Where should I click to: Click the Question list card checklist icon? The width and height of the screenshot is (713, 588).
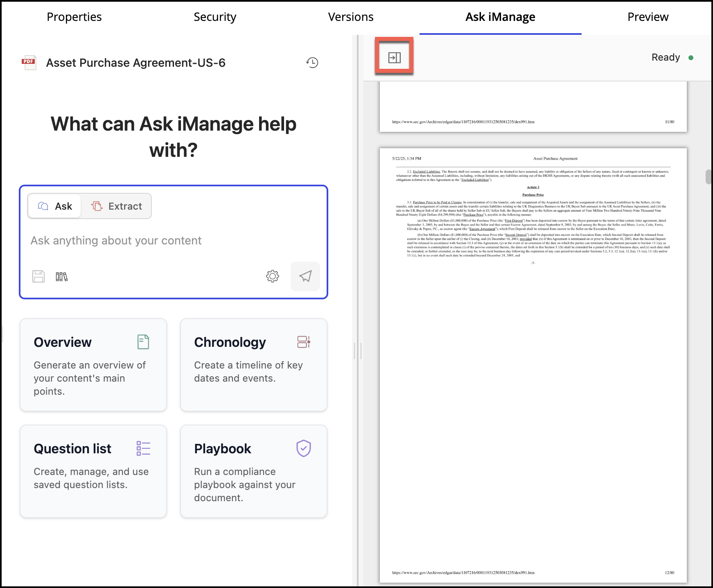click(143, 448)
